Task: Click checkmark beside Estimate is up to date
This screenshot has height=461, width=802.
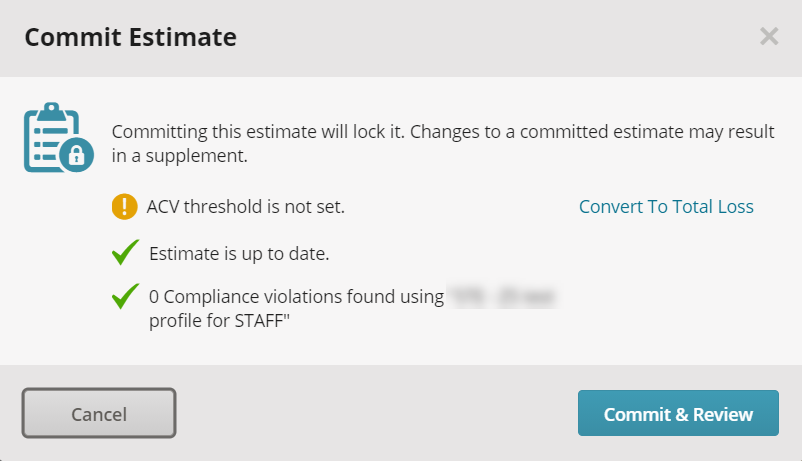Action: (x=125, y=252)
